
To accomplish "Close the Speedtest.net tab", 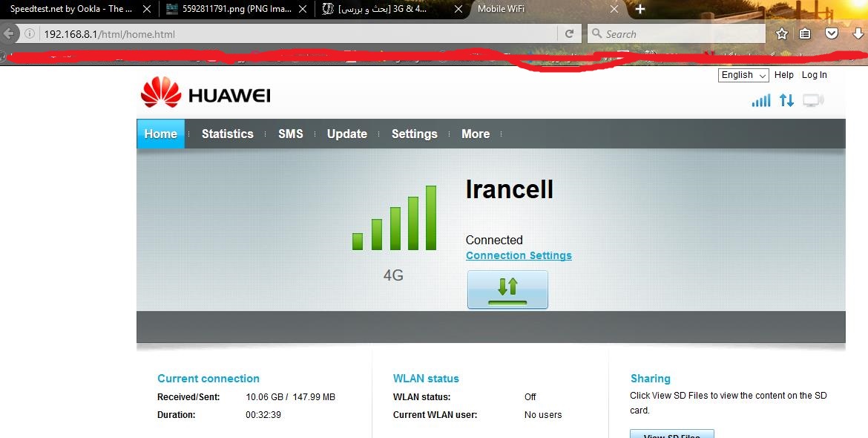I will (x=147, y=9).
